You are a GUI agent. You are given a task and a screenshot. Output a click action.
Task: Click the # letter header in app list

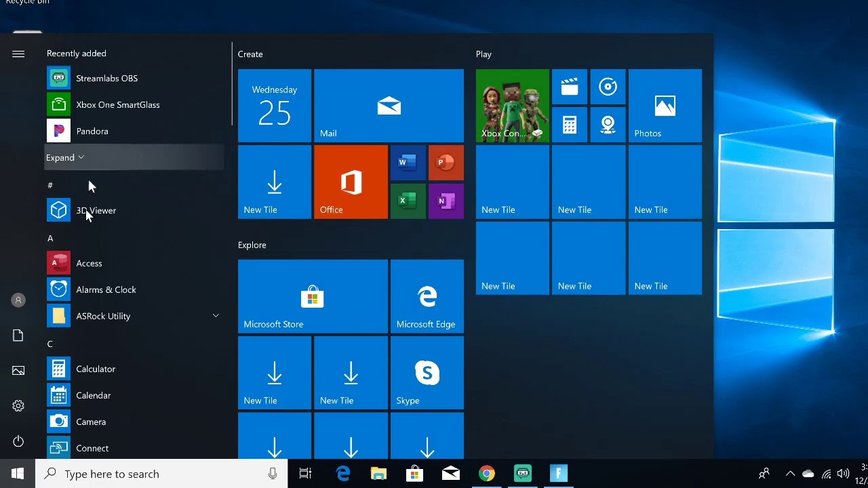[x=50, y=185]
